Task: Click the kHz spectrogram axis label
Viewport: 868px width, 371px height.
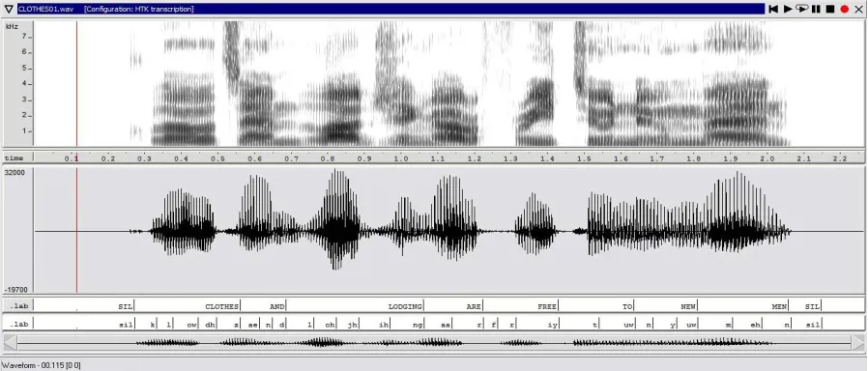Action: click(x=12, y=26)
